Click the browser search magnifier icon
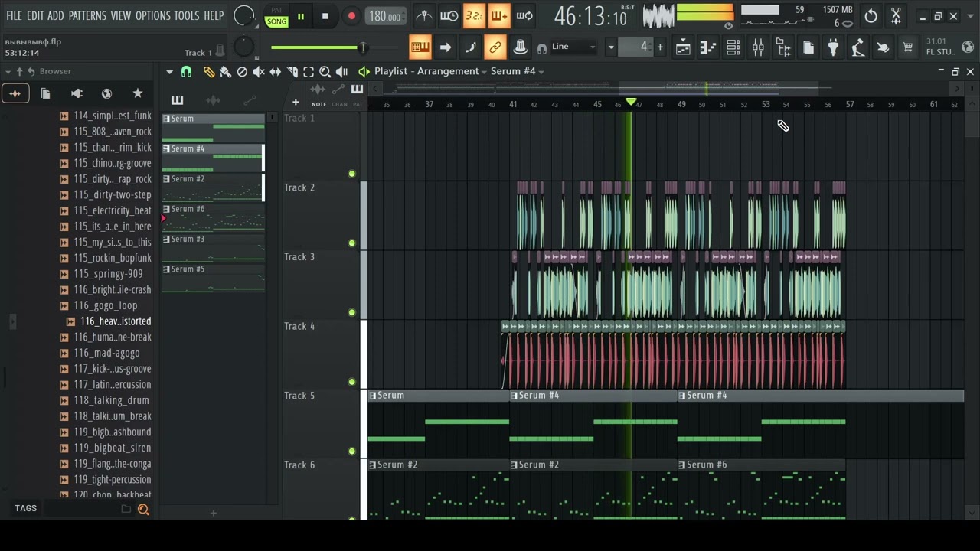The height and width of the screenshot is (551, 980). 143,510
